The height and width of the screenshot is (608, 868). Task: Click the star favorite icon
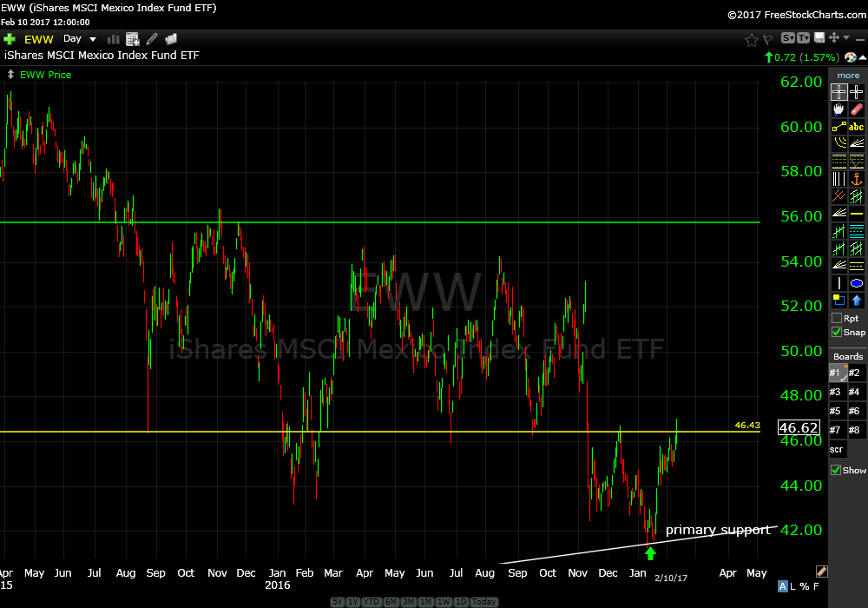coord(751,39)
